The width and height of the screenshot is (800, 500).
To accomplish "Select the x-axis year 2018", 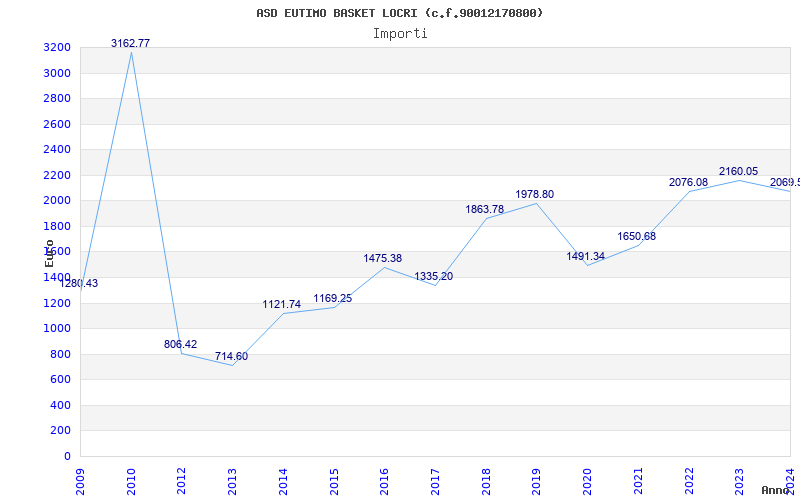I will tap(486, 482).
